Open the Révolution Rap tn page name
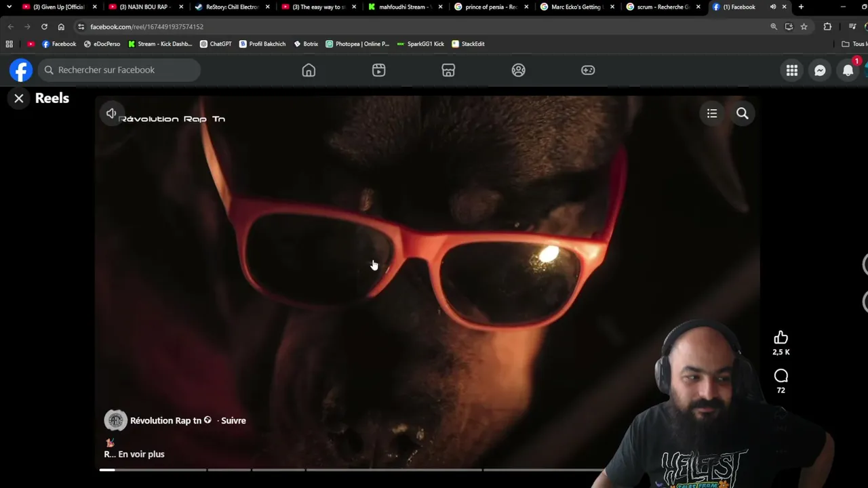 165,420
